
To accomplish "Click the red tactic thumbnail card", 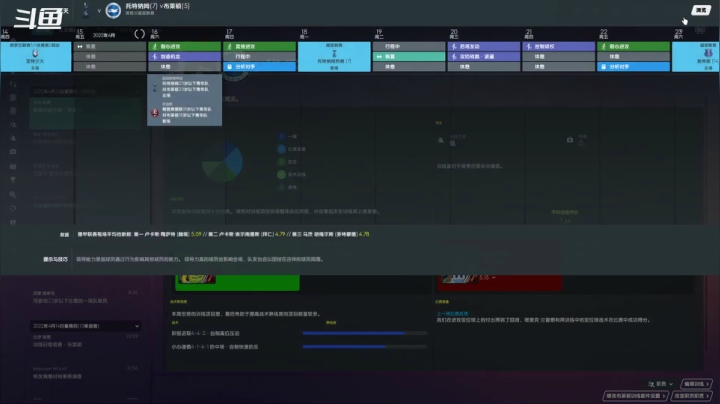I will [500, 283].
